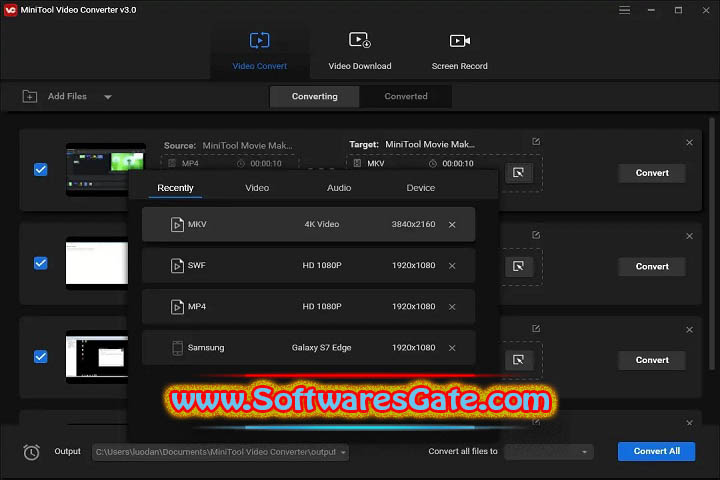Convert the third video file
The image size is (720, 480).
coord(652,360)
